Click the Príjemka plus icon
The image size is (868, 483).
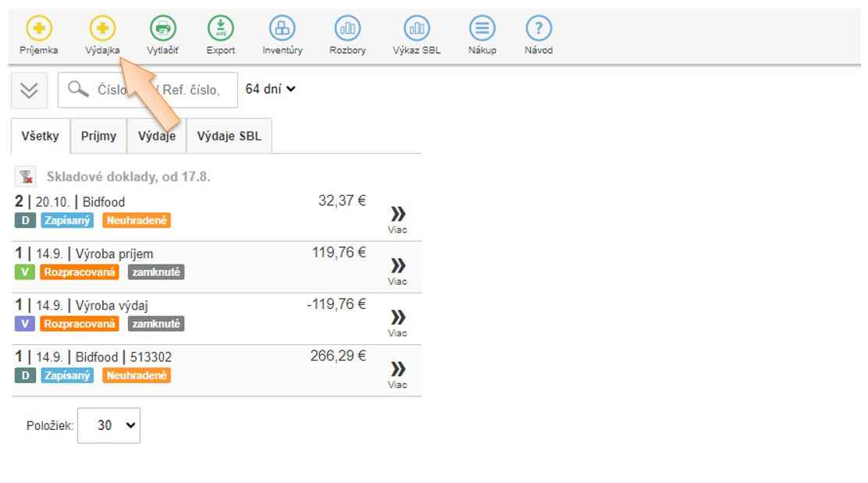click(x=38, y=29)
